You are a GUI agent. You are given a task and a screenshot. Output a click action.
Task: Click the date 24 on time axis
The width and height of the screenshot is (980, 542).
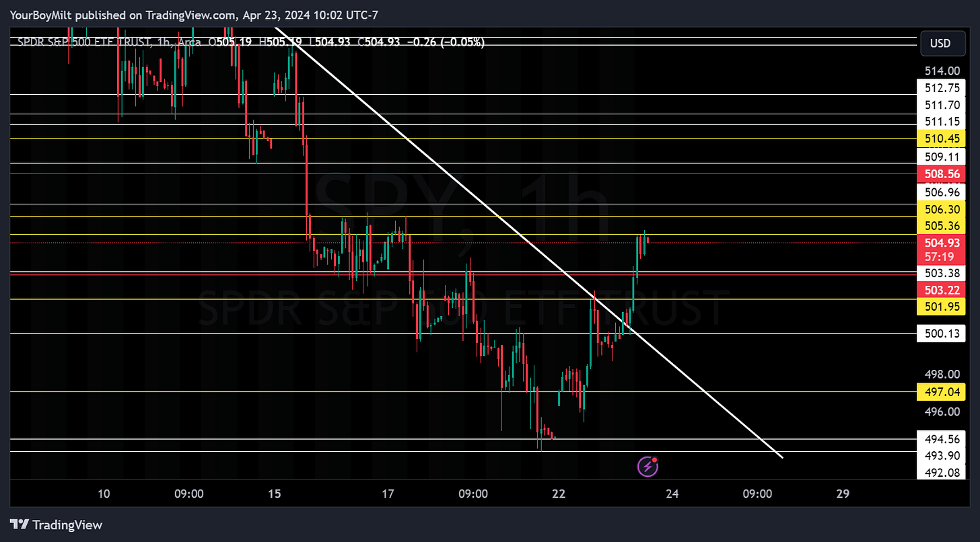672,494
